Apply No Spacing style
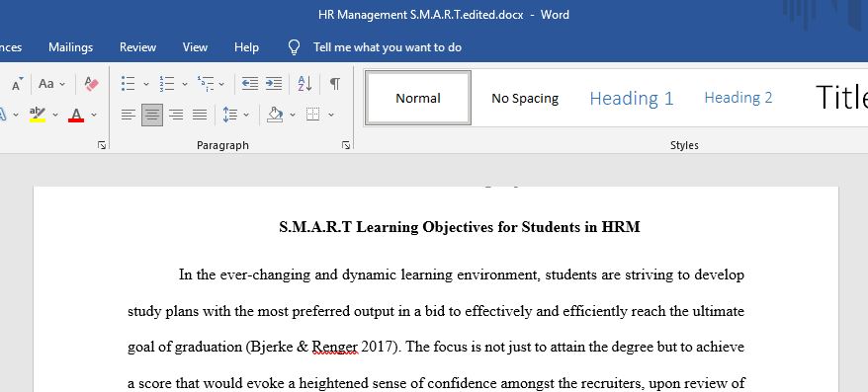 click(525, 99)
